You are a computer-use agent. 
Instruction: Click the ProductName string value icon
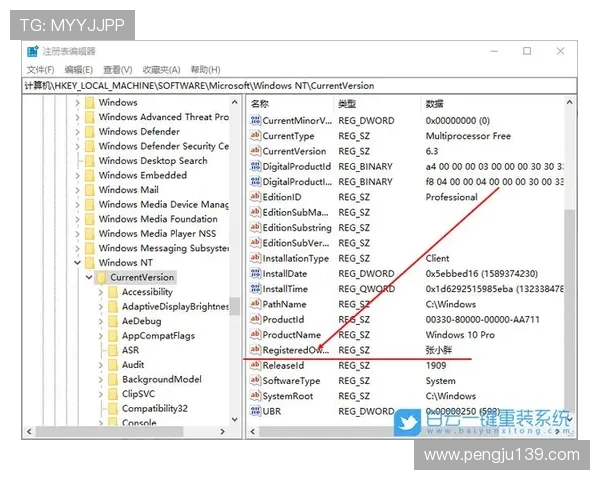(255, 335)
